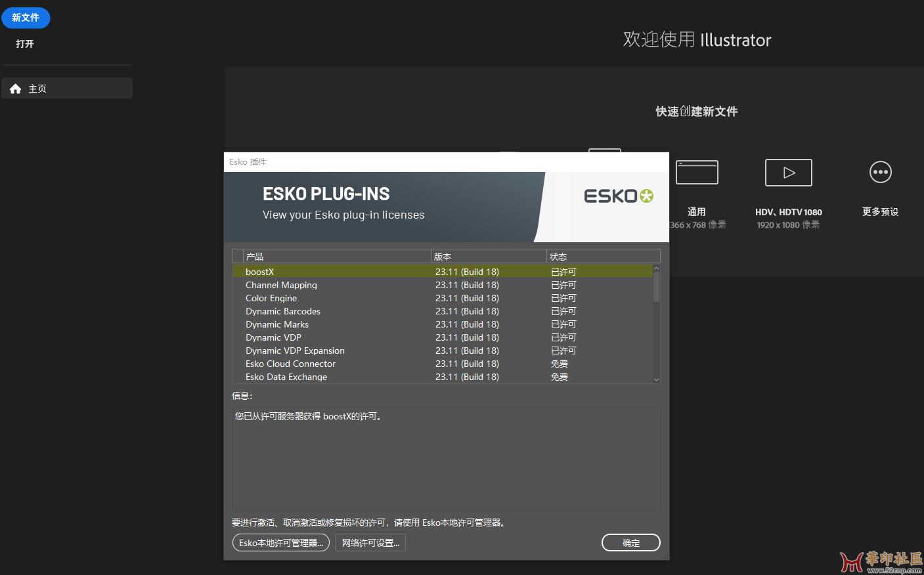Choose the HDV, HDTV 1080 preset icon
924x575 pixels.
(788, 173)
